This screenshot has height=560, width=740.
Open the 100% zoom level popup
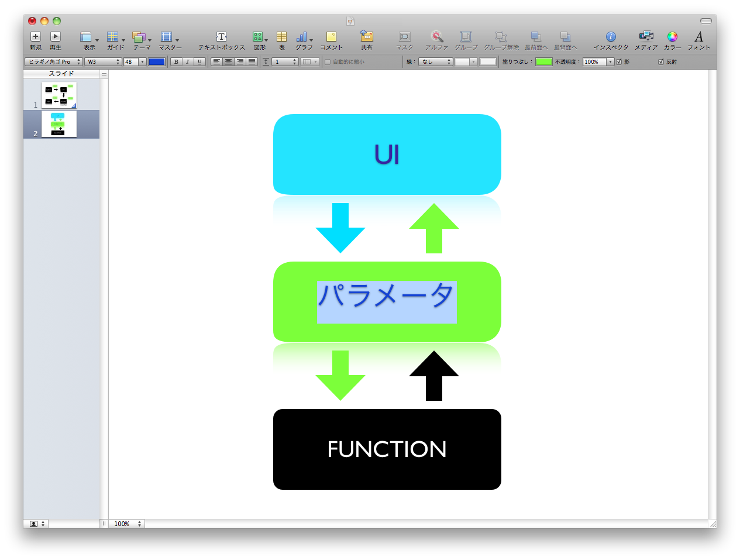pyautogui.click(x=128, y=524)
